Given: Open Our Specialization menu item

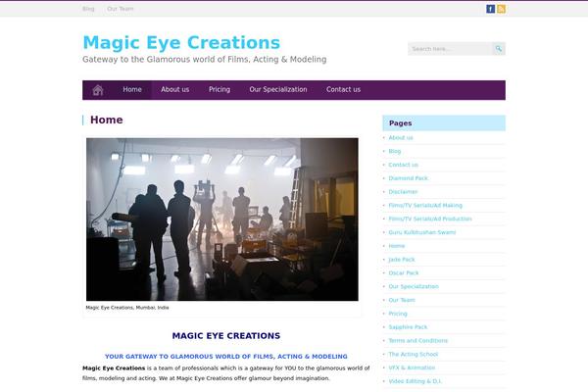Looking at the screenshot, I should pyautogui.click(x=278, y=89).
